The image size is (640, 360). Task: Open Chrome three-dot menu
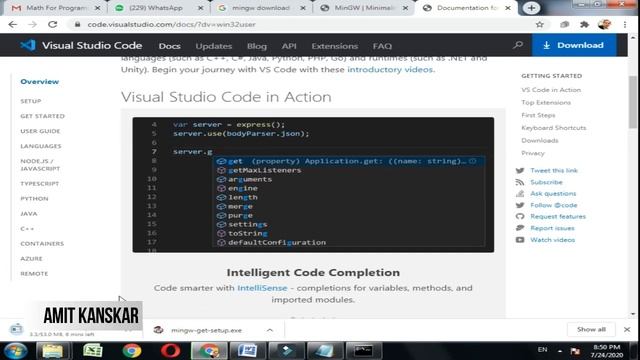(x=625, y=24)
